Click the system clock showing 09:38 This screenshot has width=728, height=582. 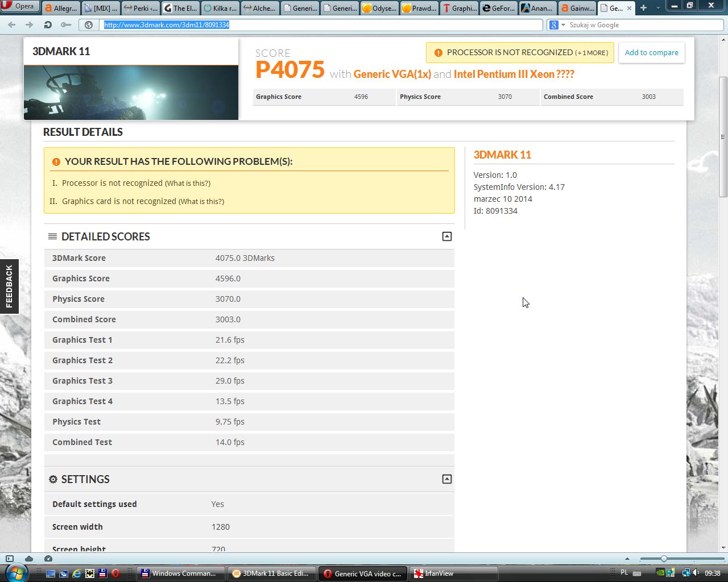(x=713, y=573)
